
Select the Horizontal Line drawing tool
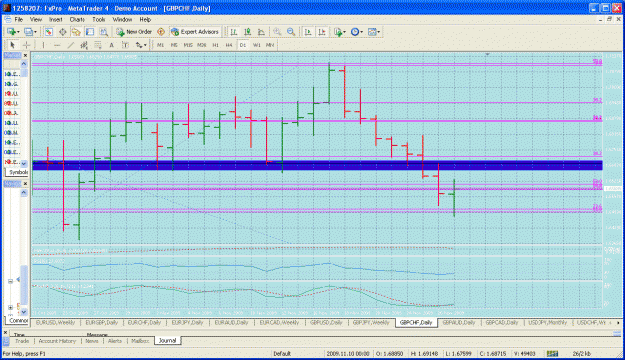click(57, 45)
